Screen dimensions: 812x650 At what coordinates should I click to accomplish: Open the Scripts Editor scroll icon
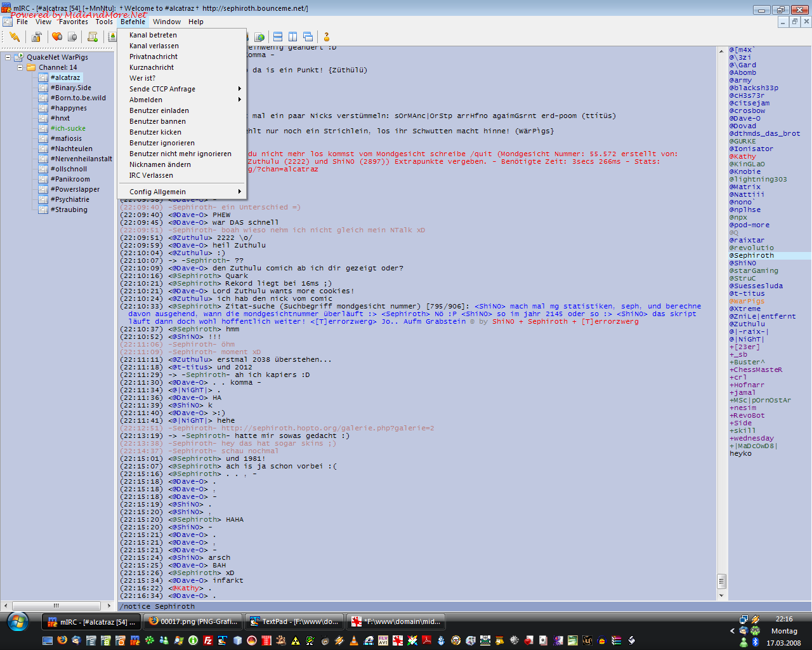(93, 37)
